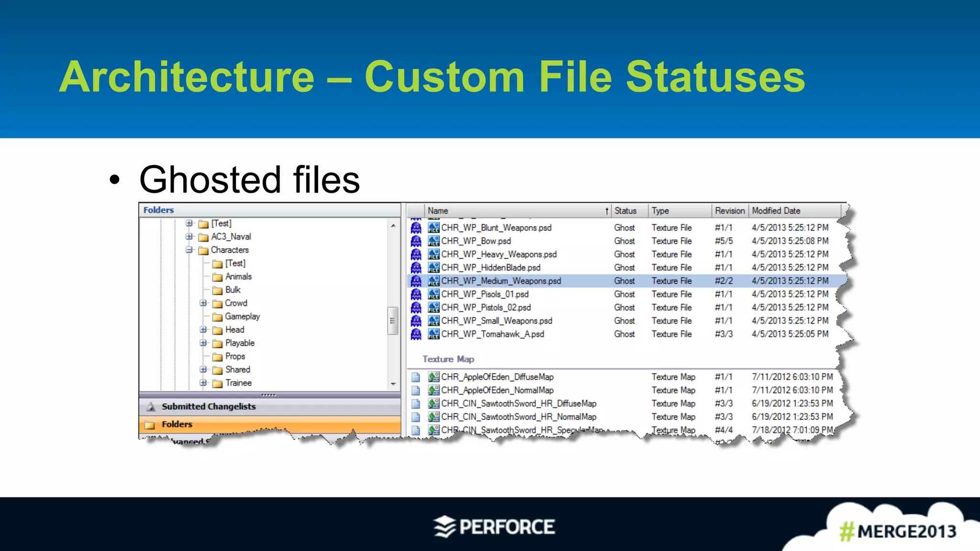Click document icon beside CHR_AppleOfEden_DiffuseMap
The height and width of the screenshot is (551, 980).
(x=416, y=377)
